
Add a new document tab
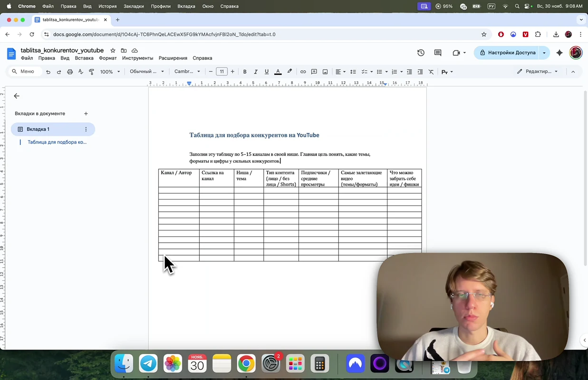click(x=86, y=114)
